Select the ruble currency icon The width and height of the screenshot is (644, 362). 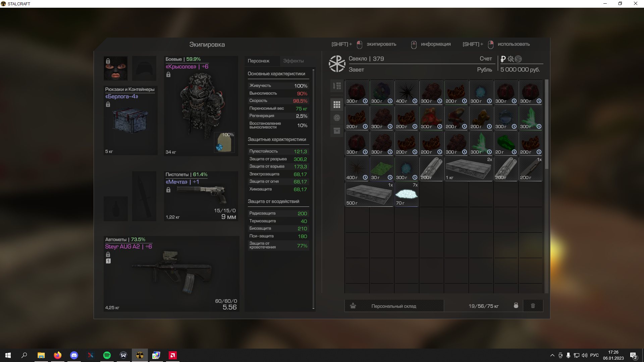click(503, 59)
